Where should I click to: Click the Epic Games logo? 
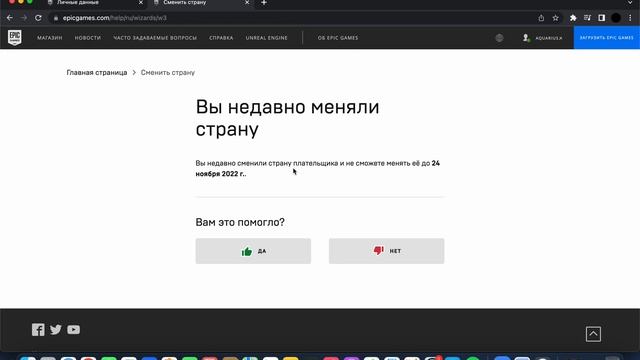point(15,38)
